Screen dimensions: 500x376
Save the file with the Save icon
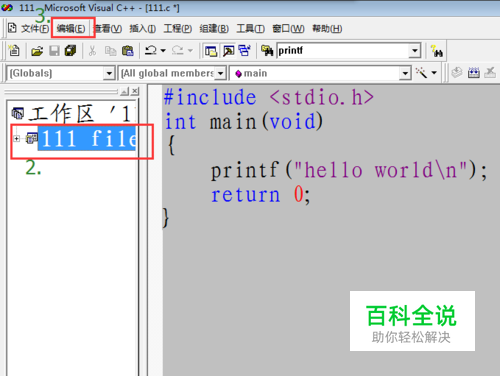(x=54, y=51)
